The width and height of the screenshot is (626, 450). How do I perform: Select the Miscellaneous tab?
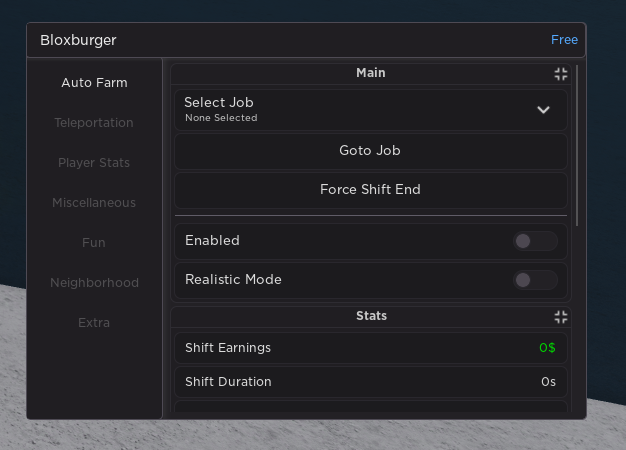pyautogui.click(x=94, y=203)
